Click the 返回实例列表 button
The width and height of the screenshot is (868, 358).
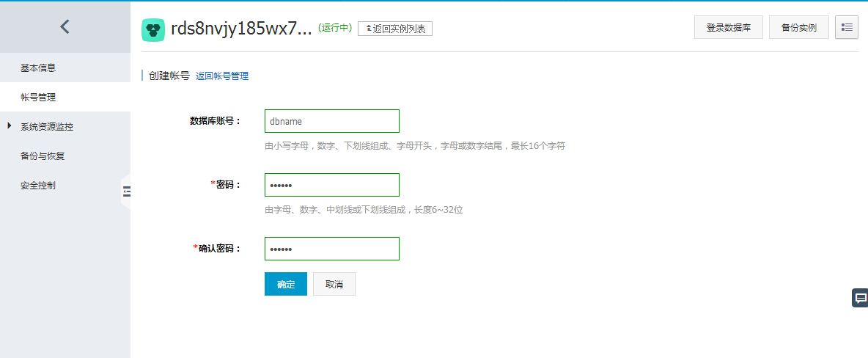[395, 29]
